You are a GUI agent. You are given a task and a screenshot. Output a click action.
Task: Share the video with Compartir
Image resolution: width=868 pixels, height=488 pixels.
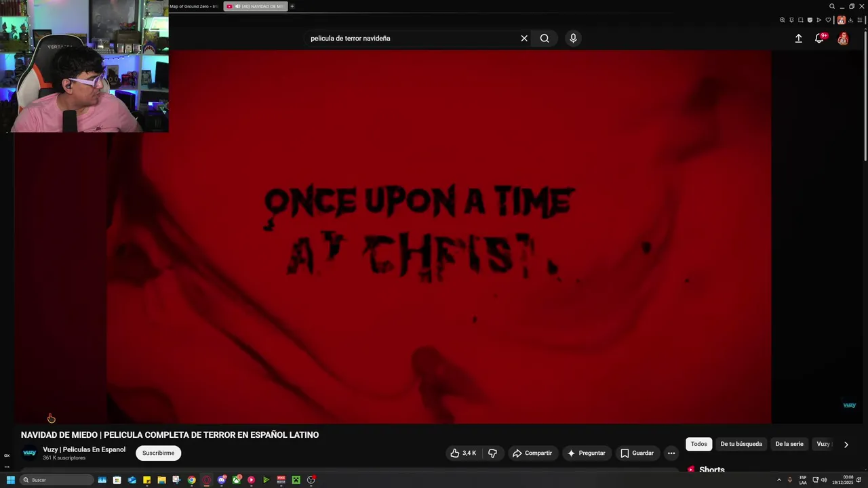coord(532,453)
